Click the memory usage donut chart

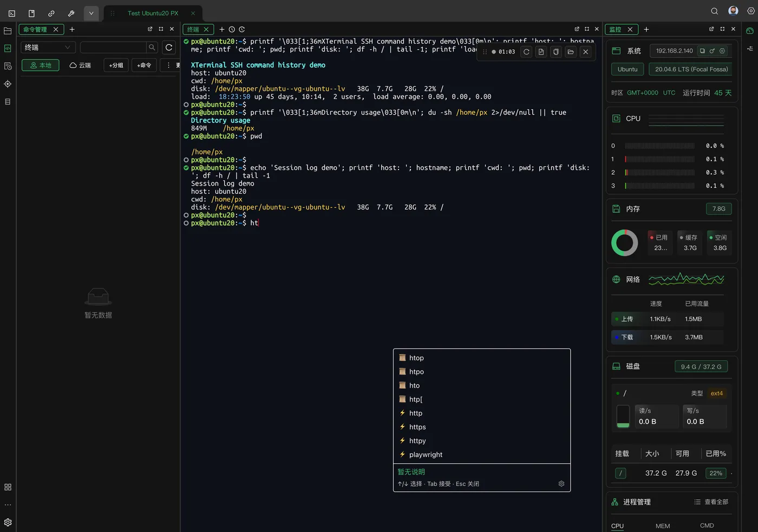[x=625, y=243]
